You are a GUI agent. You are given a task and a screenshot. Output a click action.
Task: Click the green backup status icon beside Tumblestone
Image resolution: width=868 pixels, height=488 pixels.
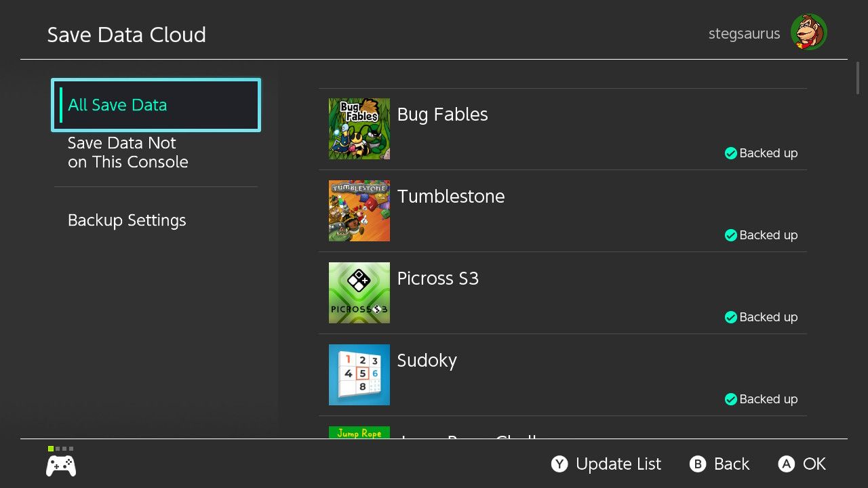point(731,235)
